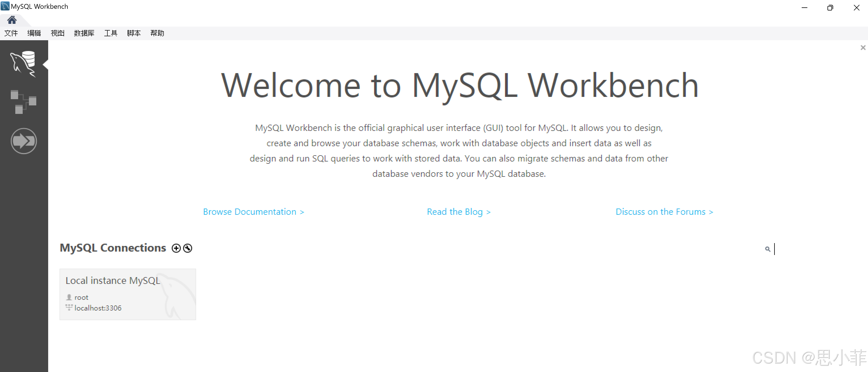
Task: Open the 视图 menu
Action: pyautogui.click(x=57, y=33)
